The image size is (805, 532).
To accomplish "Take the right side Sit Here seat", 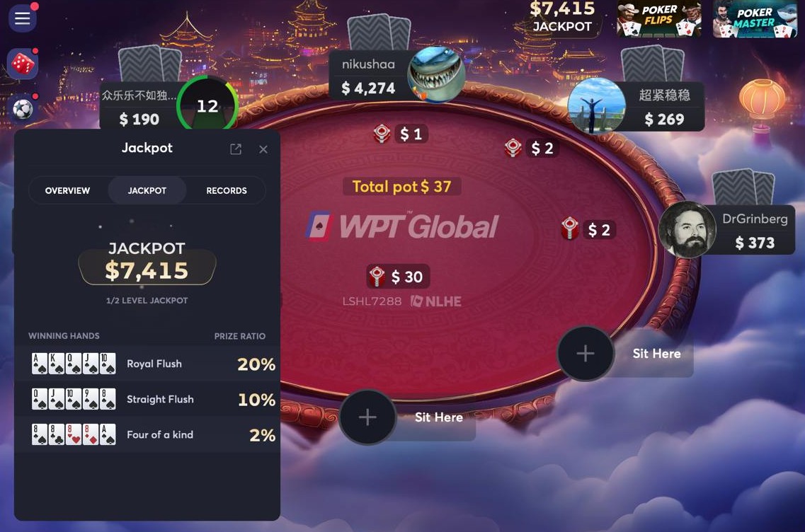I will 625,354.
